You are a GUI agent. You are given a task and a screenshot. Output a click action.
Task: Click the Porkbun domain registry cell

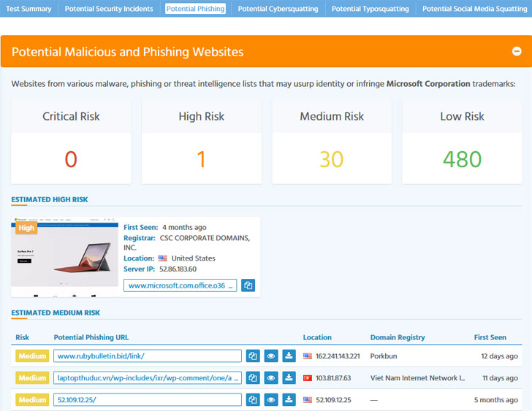[384, 356]
